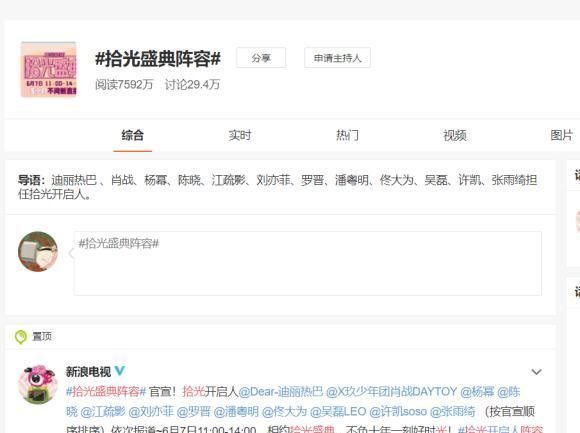580x433 pixels.
Task: Open the @潘粤明 mention link
Action: coord(236,411)
